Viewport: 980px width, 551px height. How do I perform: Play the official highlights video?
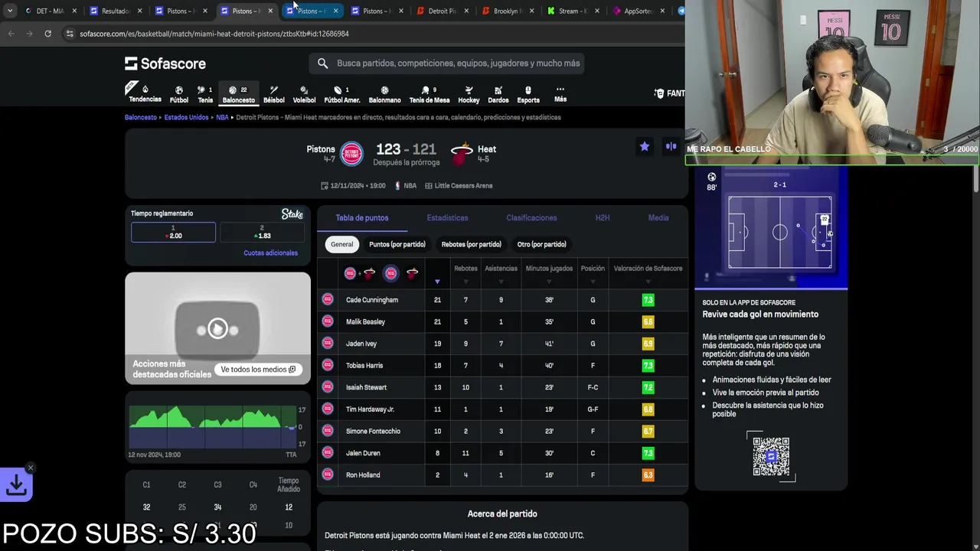coord(217,329)
